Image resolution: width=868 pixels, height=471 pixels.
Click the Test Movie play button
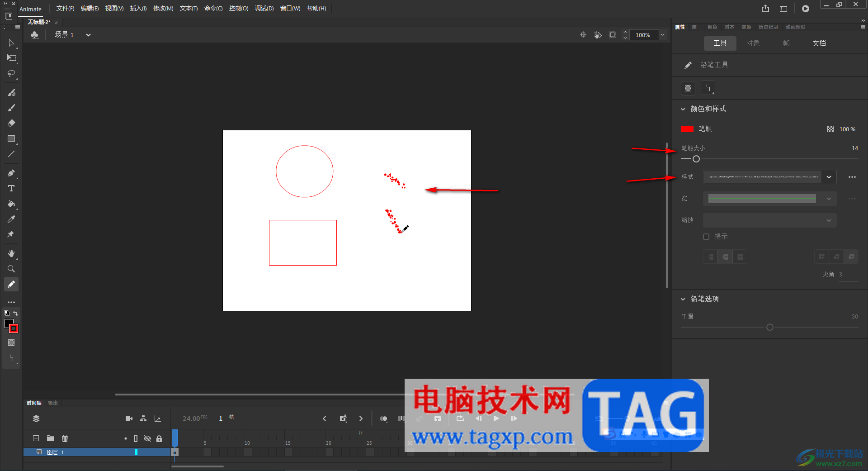click(806, 9)
